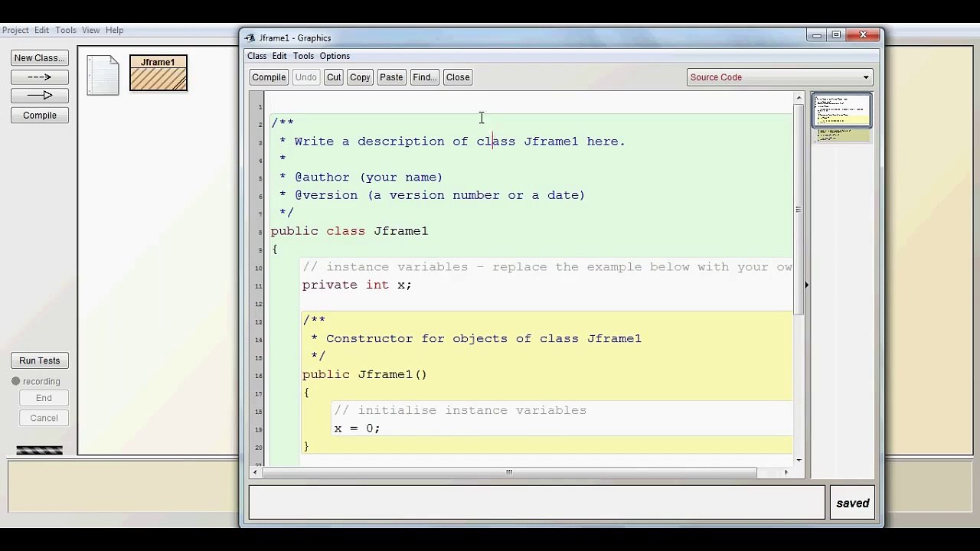Click the '// initialise instance variables' comment
Viewport: 980px width, 551px height.
[x=460, y=410]
